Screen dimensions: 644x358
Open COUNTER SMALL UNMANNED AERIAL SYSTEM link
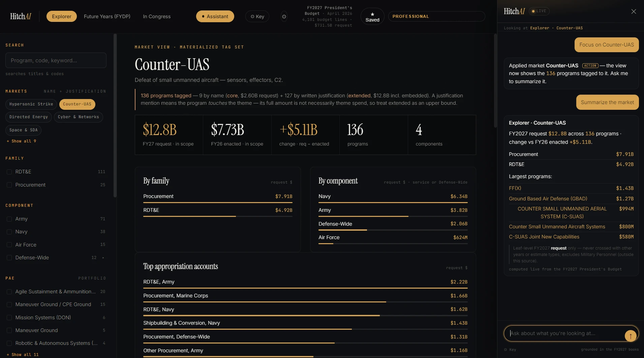(562, 213)
